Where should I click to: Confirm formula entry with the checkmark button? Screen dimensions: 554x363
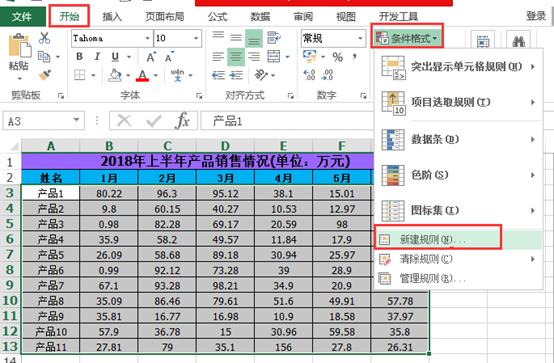click(x=154, y=121)
